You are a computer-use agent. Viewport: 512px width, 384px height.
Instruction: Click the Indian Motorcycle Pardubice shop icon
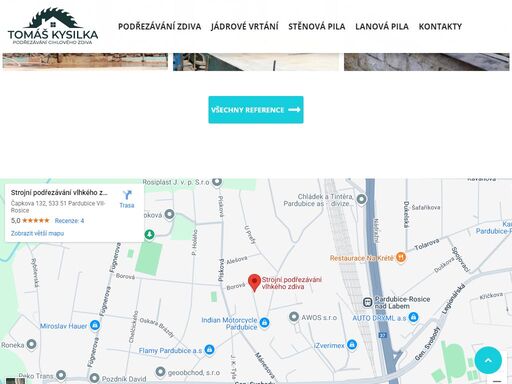point(265,323)
